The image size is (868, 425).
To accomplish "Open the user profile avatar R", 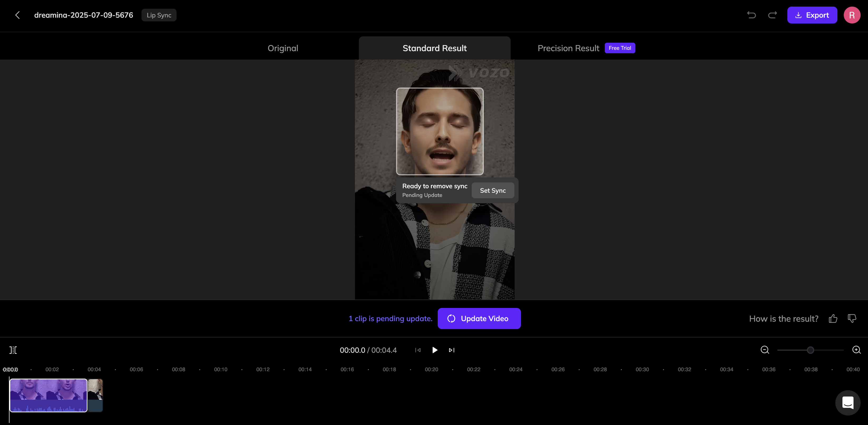I will tap(852, 15).
